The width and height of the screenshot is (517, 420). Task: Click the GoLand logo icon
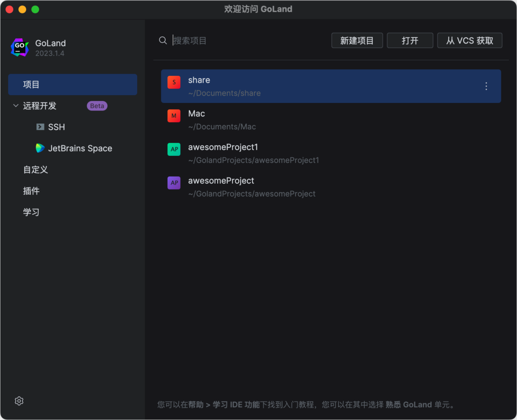(20, 48)
